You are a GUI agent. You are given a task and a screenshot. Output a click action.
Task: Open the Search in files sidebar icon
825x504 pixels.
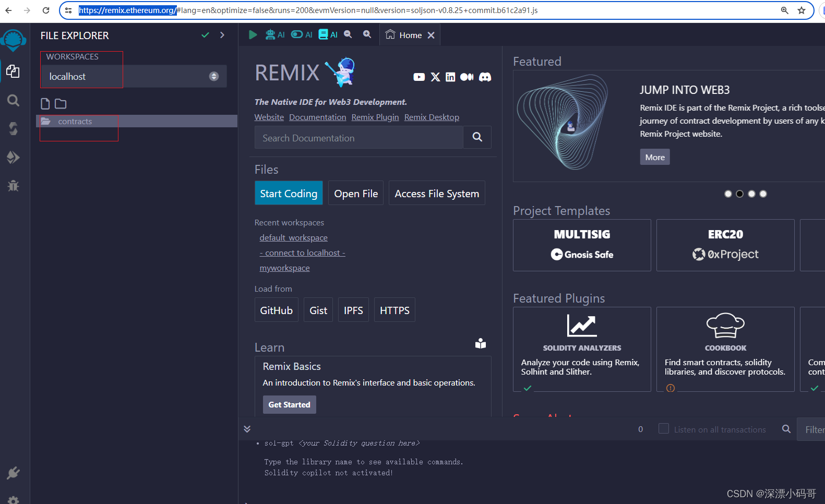(x=13, y=100)
